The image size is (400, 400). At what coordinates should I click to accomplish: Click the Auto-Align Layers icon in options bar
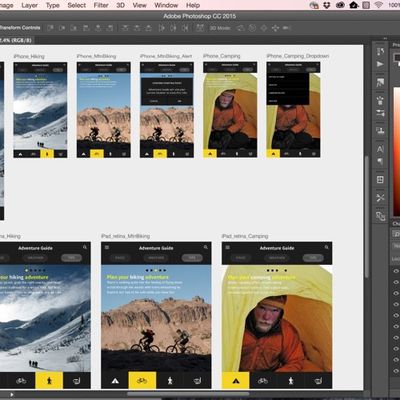tap(200, 28)
